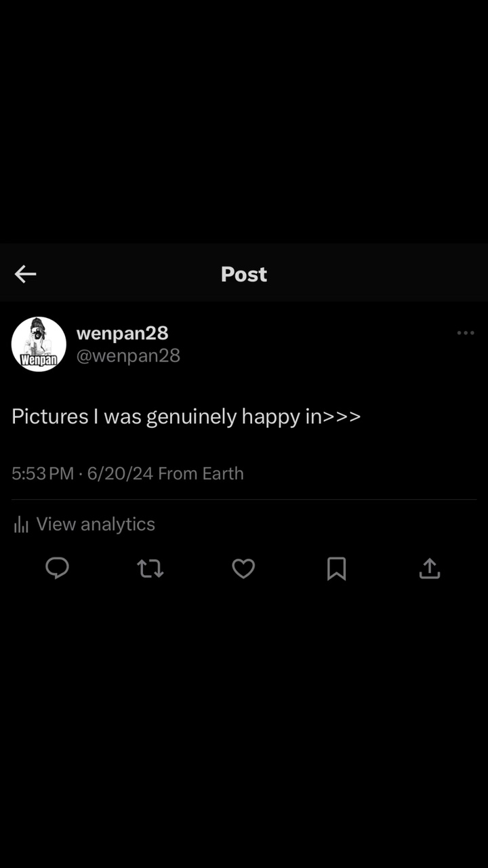This screenshot has width=488, height=868.
Task: Share the post via the upload icon
Action: pyautogui.click(x=430, y=568)
